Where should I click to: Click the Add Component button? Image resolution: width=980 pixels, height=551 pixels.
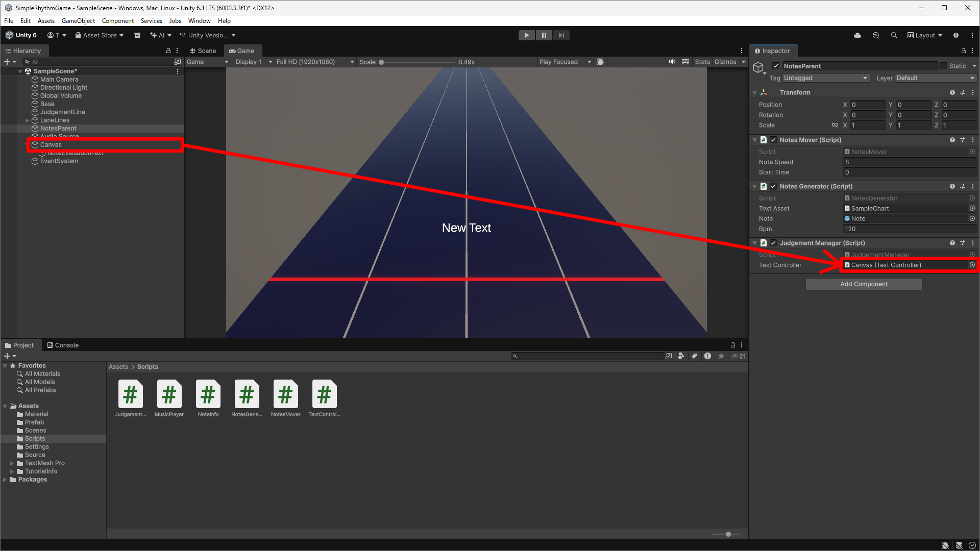pos(864,284)
